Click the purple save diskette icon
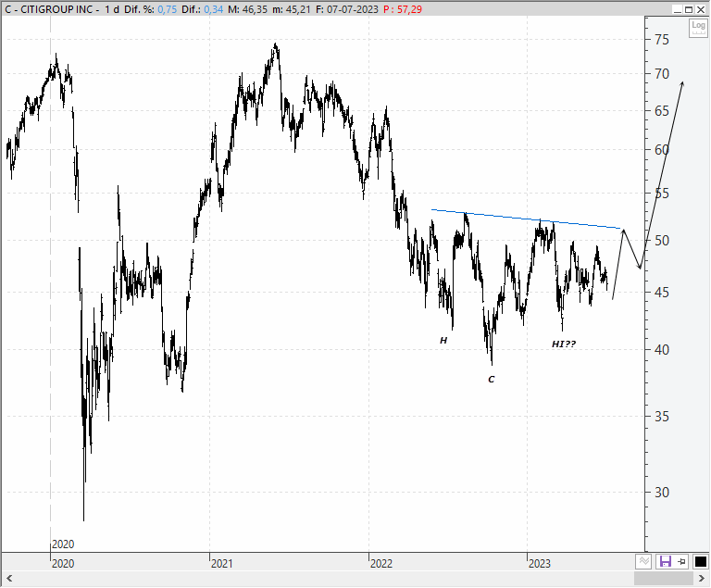Image resolution: width=711 pixels, height=588 pixels. click(666, 562)
